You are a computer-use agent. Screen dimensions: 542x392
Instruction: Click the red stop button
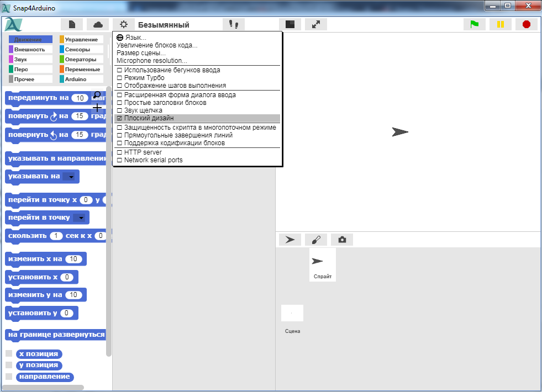526,24
